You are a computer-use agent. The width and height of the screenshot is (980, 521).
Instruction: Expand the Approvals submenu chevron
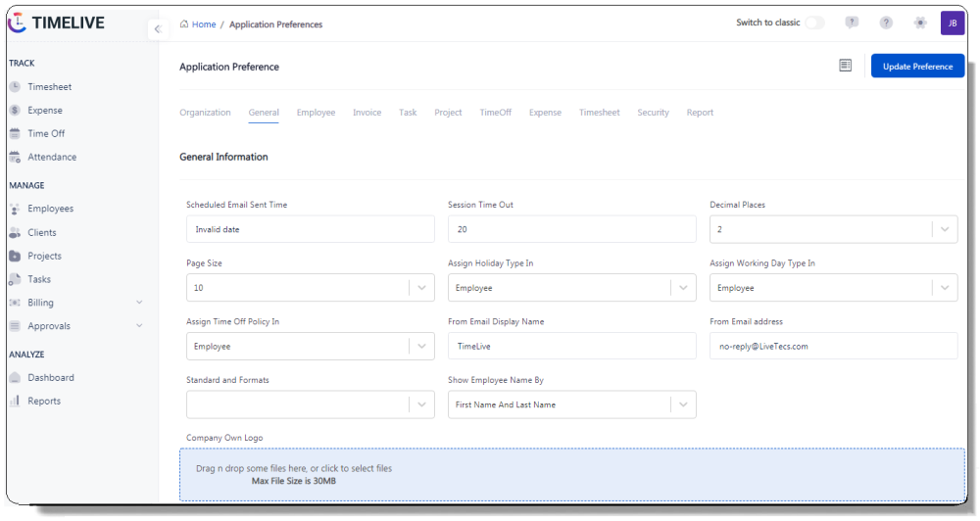[x=139, y=325]
